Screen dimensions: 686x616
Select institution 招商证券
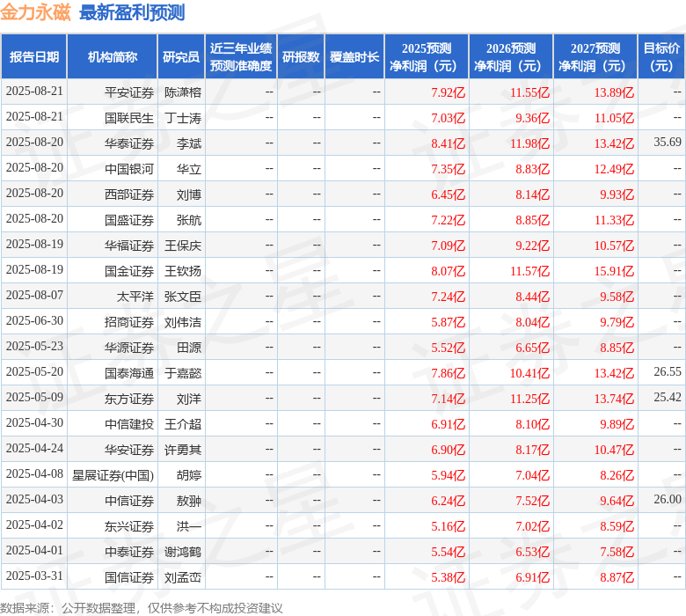(x=129, y=322)
